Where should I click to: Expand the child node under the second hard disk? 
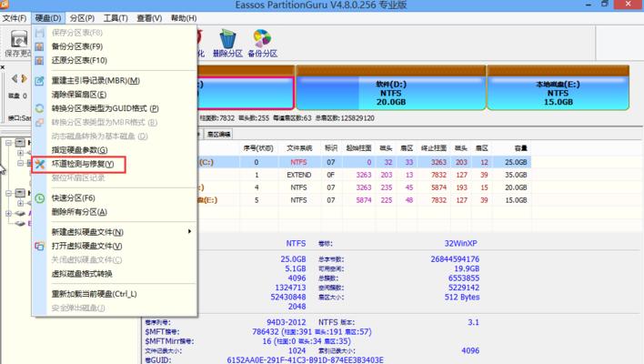20,203
